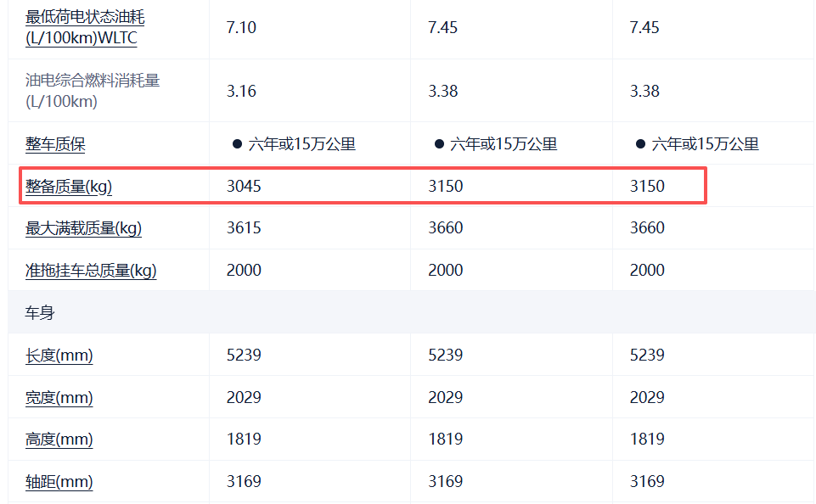Select the 车身 section header

(x=40, y=313)
